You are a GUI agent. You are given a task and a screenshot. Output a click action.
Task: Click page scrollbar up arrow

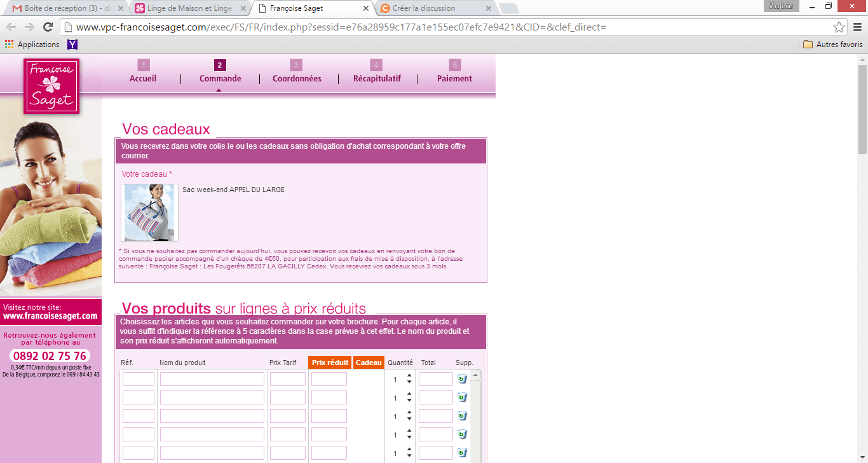tap(862, 59)
